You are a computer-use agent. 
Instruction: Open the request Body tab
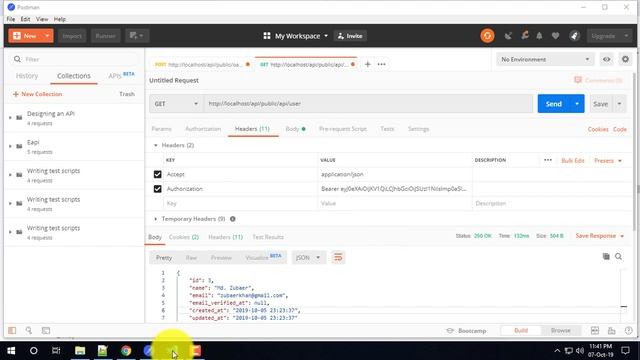(x=295, y=129)
